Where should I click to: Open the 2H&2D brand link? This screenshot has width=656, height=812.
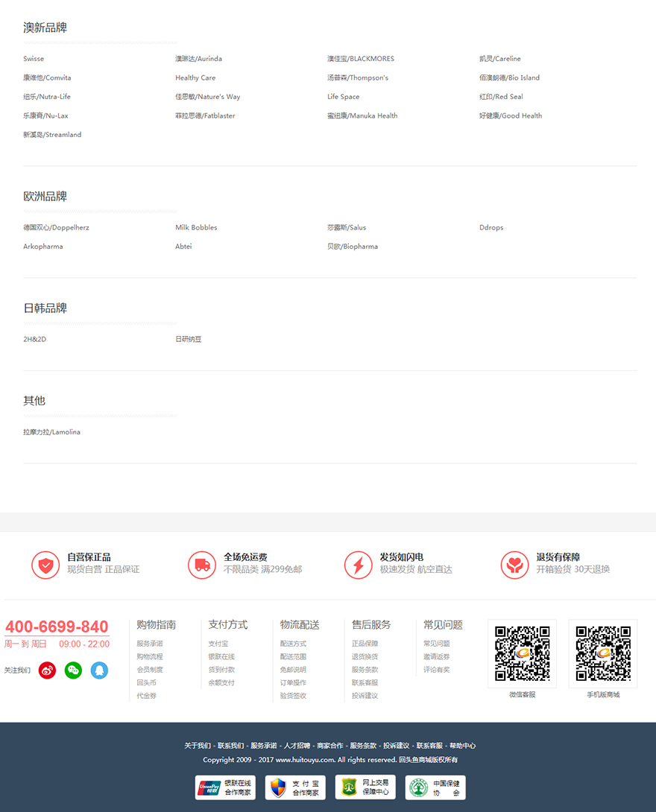click(35, 339)
